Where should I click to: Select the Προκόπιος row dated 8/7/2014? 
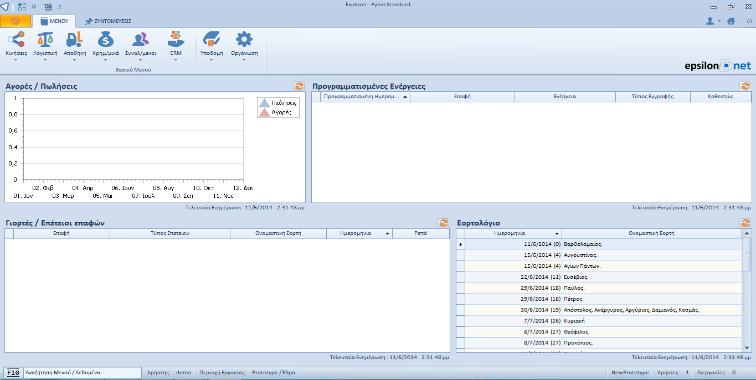[x=599, y=343]
